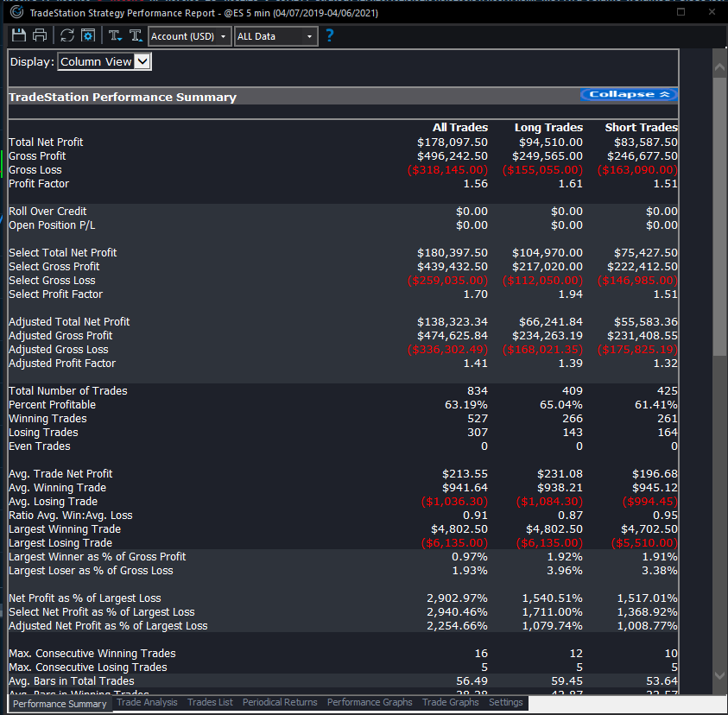This screenshot has height=715, width=728.
Task: Decrease font size using the text icon
Action: (114, 35)
